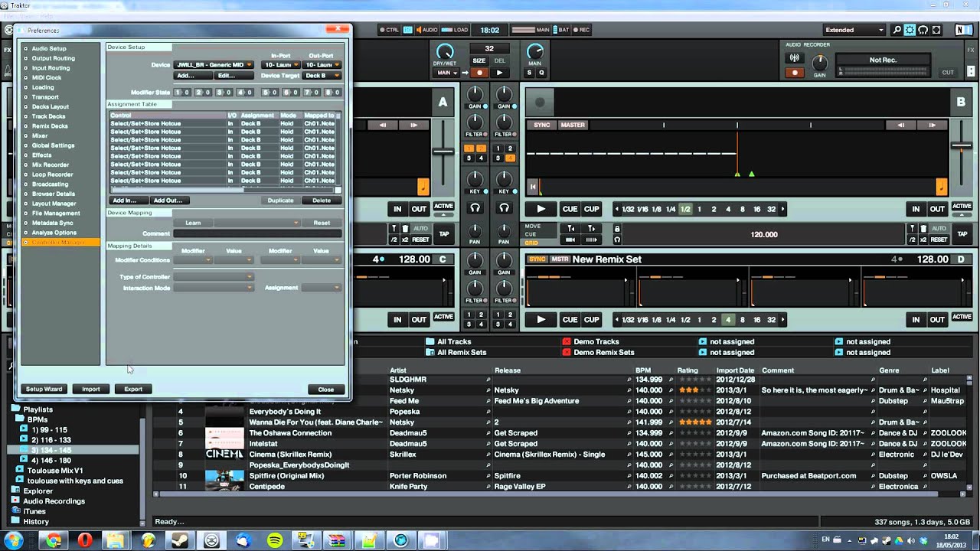Click Deck A orange keylock note icon
This screenshot has height=551, width=980.
[423, 186]
